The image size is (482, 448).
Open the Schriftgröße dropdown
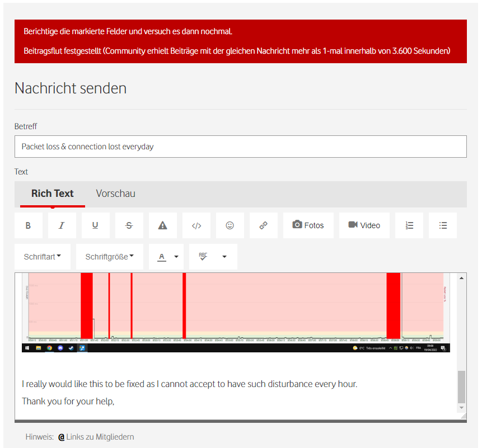click(x=109, y=257)
